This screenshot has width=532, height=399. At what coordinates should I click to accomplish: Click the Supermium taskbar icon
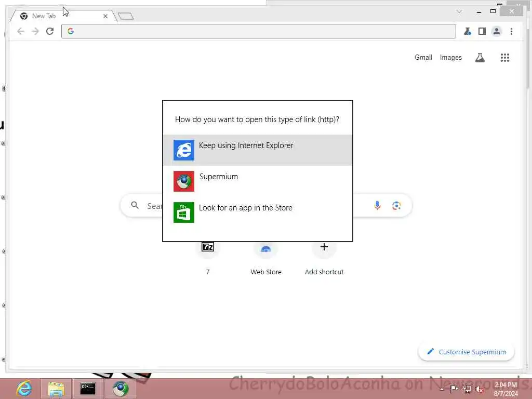(121, 389)
